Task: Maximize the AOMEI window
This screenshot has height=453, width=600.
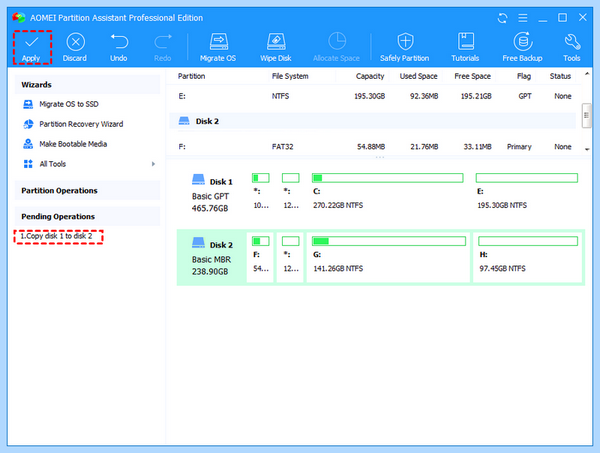Action: [x=562, y=18]
